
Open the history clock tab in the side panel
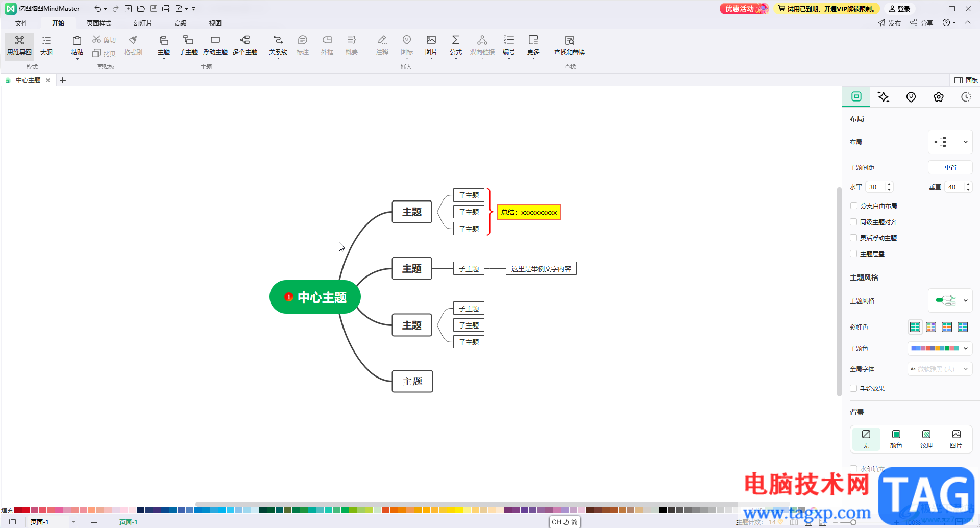coord(966,97)
